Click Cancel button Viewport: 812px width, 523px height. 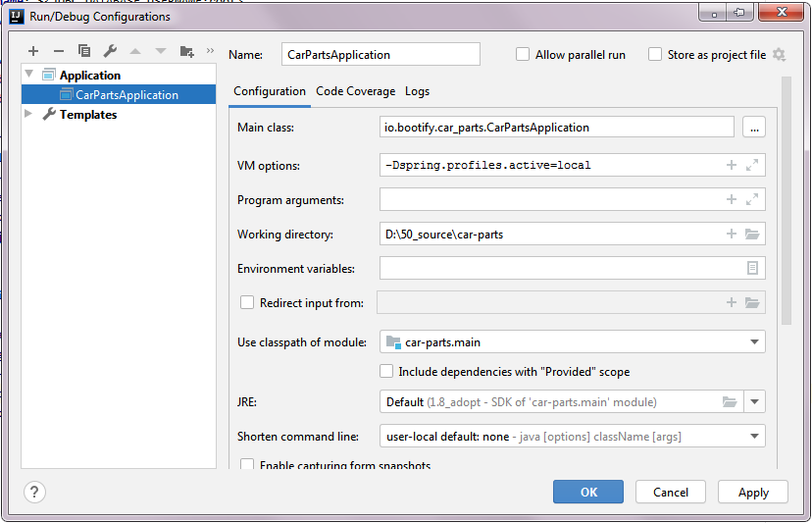[671, 492]
